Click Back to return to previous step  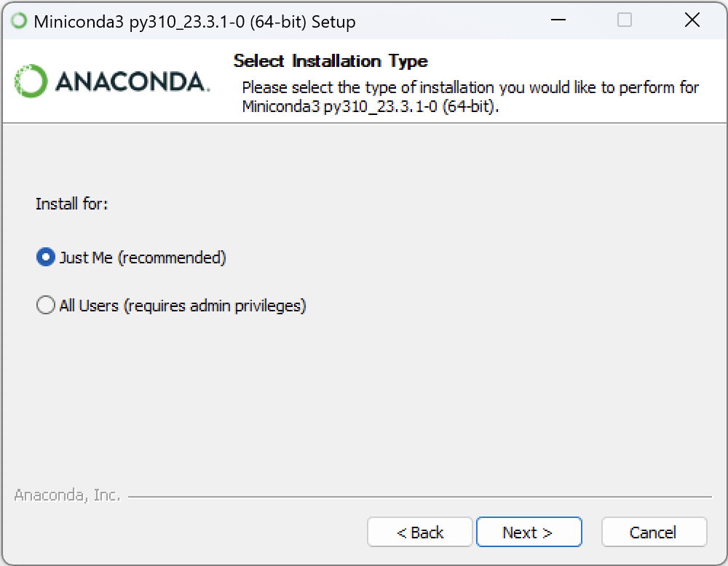420,532
